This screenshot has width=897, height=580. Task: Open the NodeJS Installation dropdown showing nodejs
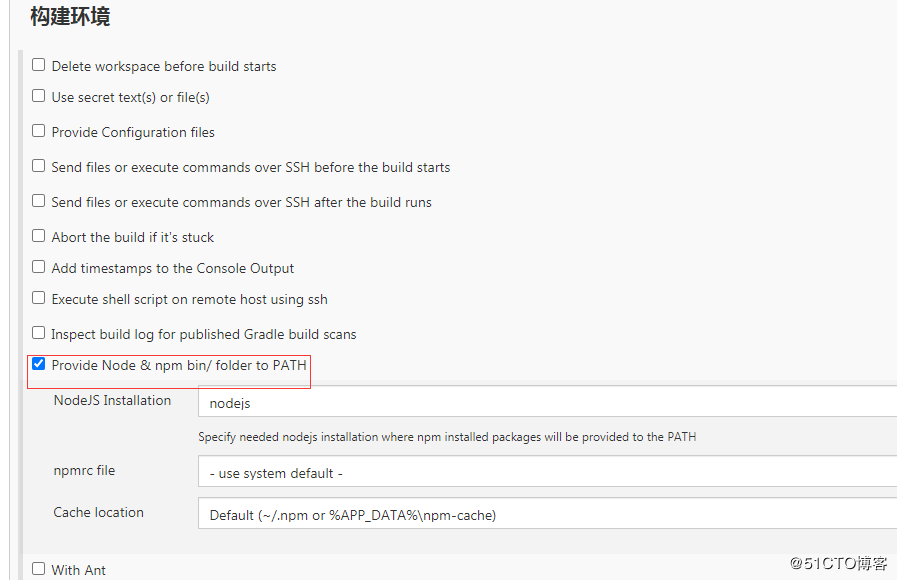coord(547,403)
